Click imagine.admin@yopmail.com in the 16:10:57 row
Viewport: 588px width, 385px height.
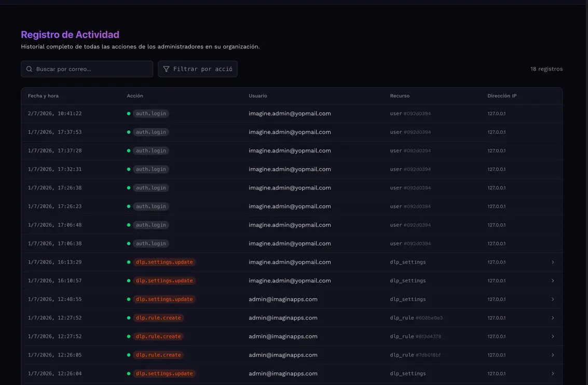[290, 281]
